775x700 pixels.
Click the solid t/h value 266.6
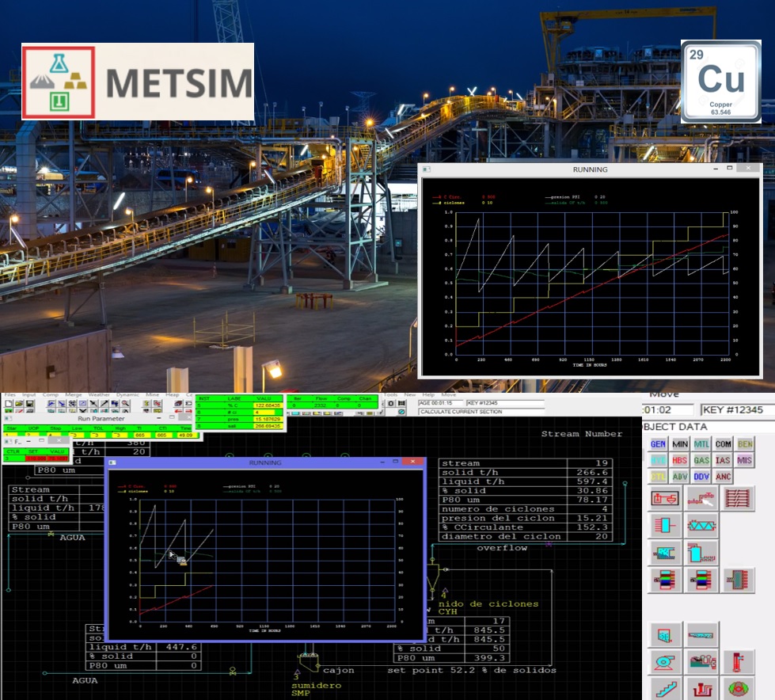click(x=591, y=472)
